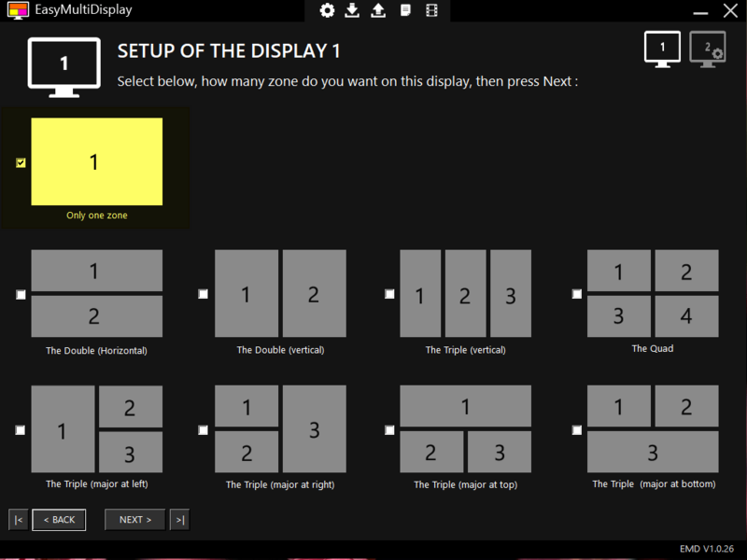Uncheck the Only one zone checkbox
This screenshot has height=560, width=747.
20,161
